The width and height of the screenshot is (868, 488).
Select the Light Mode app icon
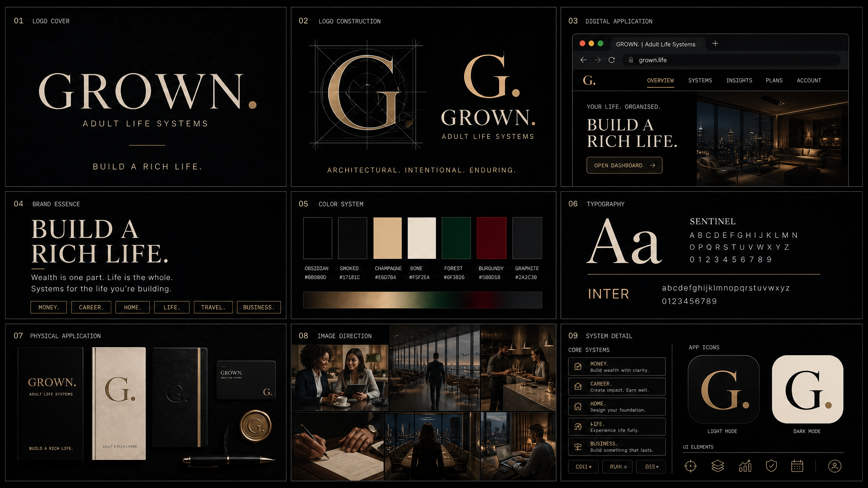pos(723,389)
